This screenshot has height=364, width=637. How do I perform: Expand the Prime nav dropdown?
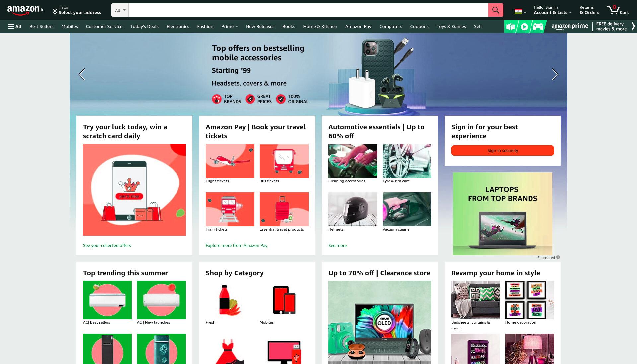(229, 26)
